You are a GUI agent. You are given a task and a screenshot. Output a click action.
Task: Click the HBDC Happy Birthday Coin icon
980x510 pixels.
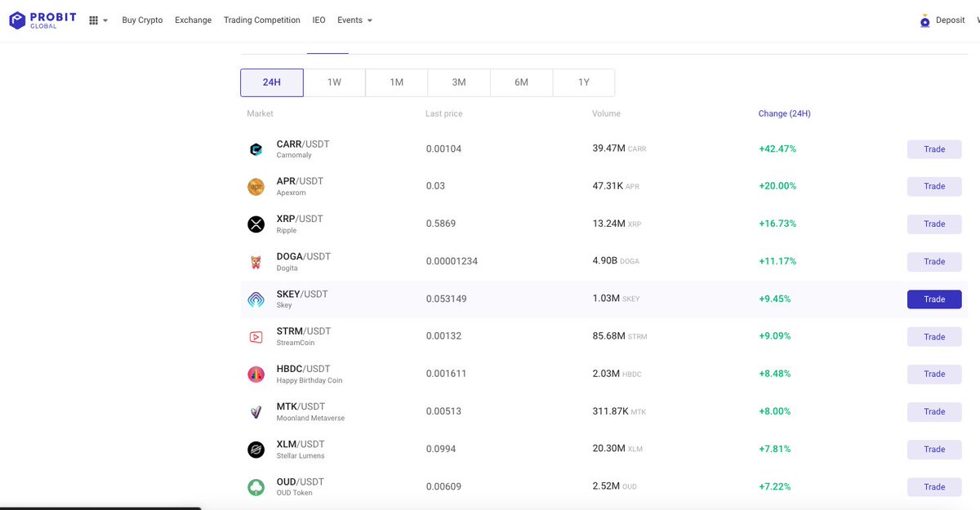click(x=256, y=375)
